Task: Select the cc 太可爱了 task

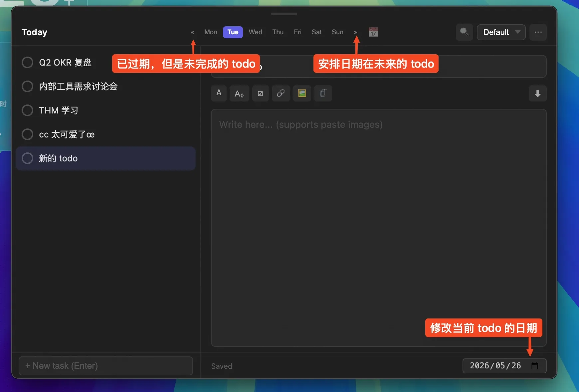Action: (105, 134)
